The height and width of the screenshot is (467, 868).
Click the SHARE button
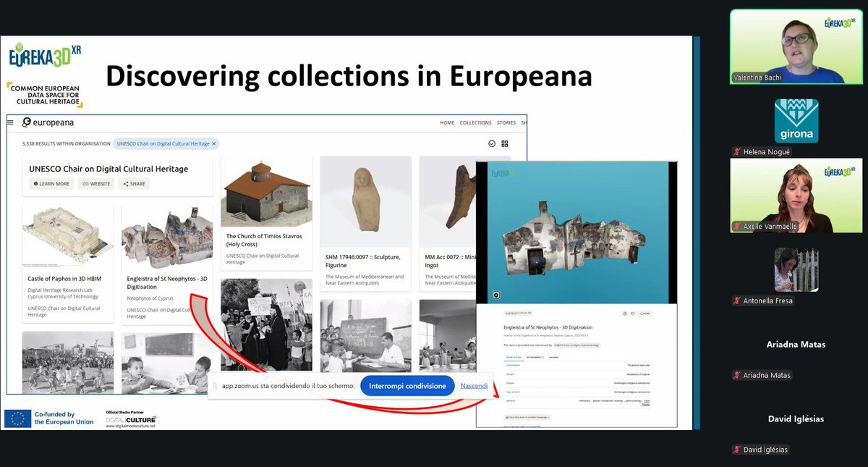coord(134,184)
